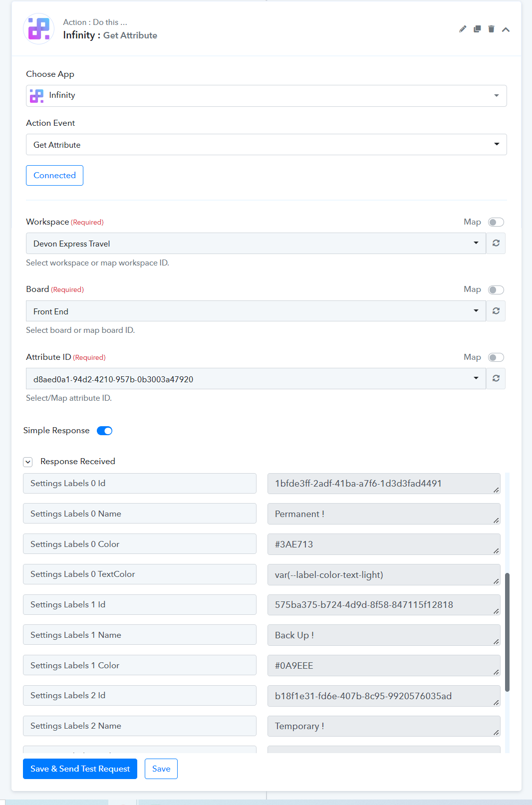Open the Choose App dropdown

pyautogui.click(x=266, y=96)
